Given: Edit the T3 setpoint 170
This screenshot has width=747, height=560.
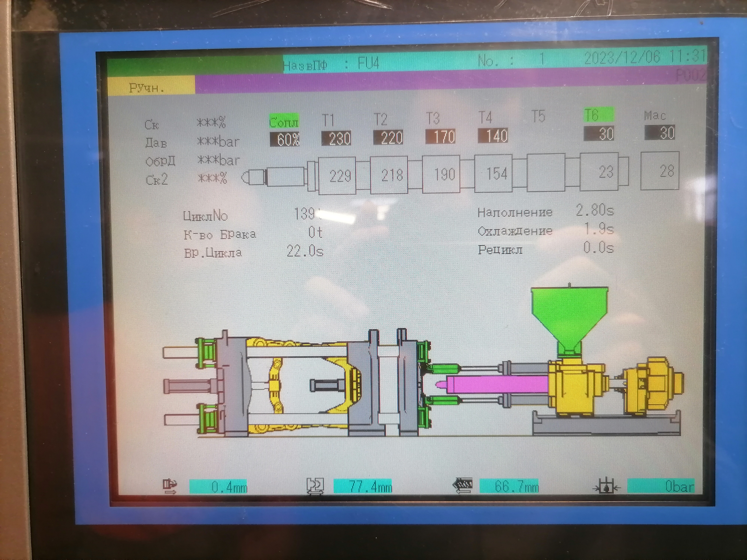Looking at the screenshot, I should [440, 137].
